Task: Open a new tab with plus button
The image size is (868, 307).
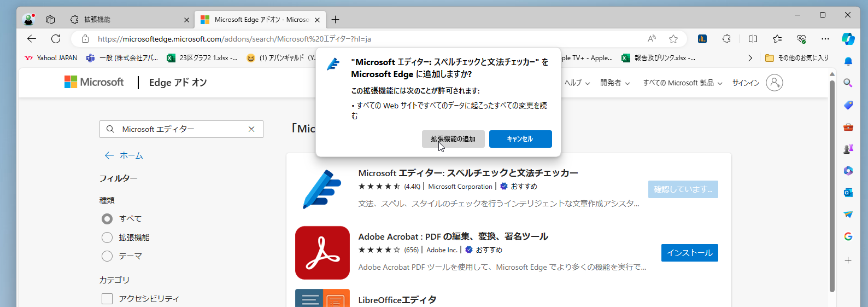Action: [x=336, y=20]
